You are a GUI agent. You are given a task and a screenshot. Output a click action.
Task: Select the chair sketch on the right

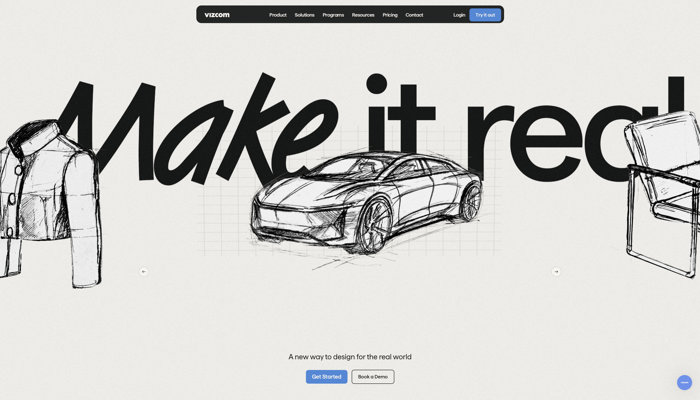point(662,195)
